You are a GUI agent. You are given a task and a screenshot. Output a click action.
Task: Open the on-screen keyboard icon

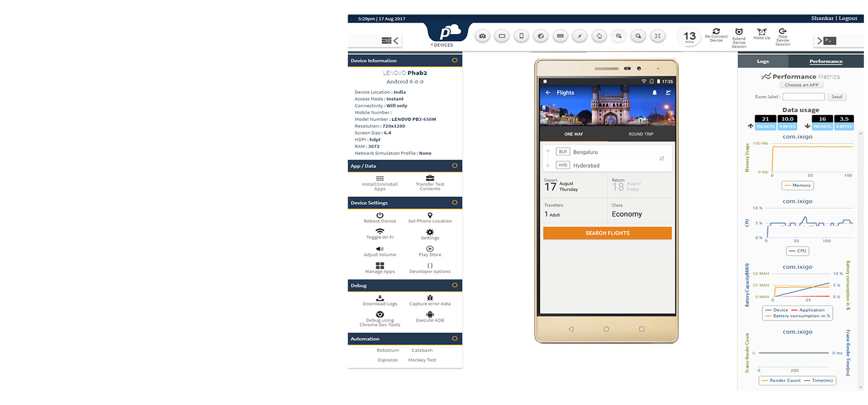[x=560, y=36]
